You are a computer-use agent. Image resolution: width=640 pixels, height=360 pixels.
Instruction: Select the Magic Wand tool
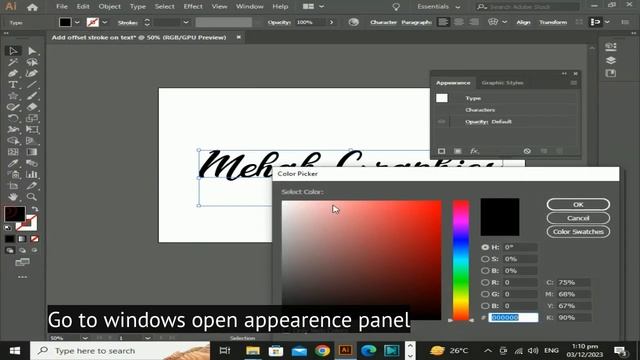click(13, 62)
